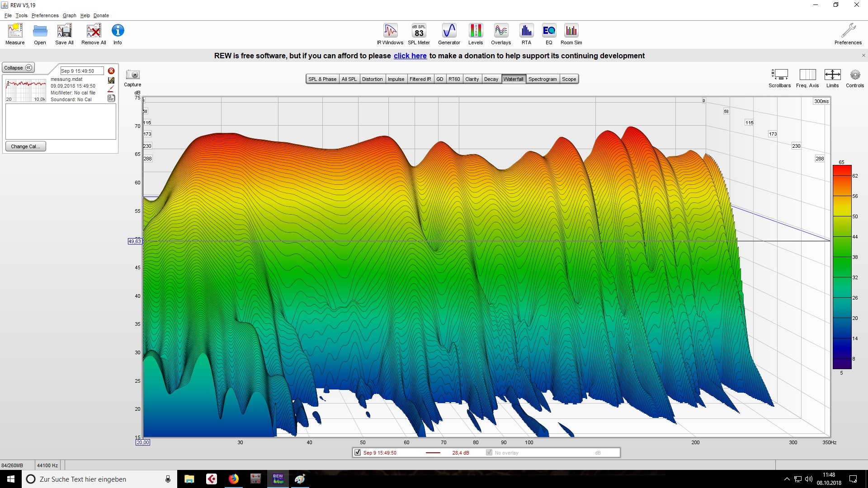Toggle the No overlay checkbox
The height and width of the screenshot is (488, 868).
point(489,452)
